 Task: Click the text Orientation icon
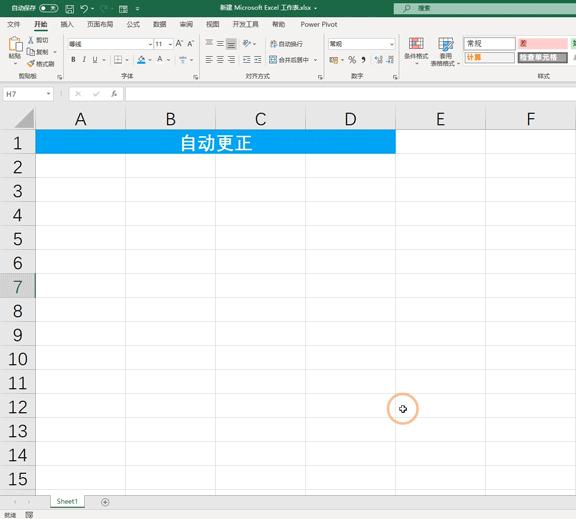246,43
